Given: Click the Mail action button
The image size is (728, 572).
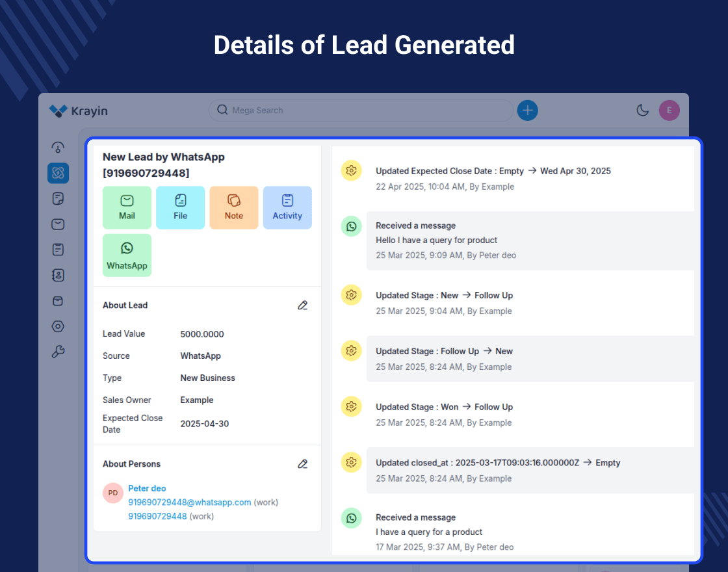Looking at the screenshot, I should click(x=127, y=207).
